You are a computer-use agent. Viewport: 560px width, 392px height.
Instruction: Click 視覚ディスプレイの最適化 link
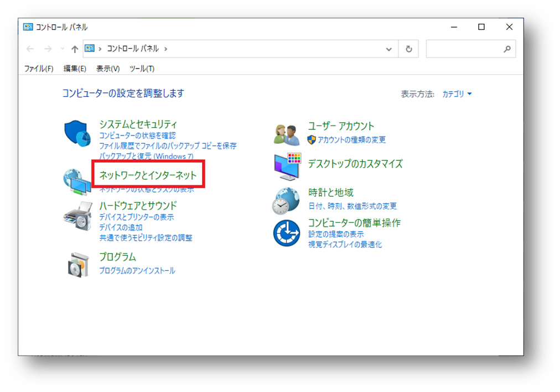pos(345,244)
